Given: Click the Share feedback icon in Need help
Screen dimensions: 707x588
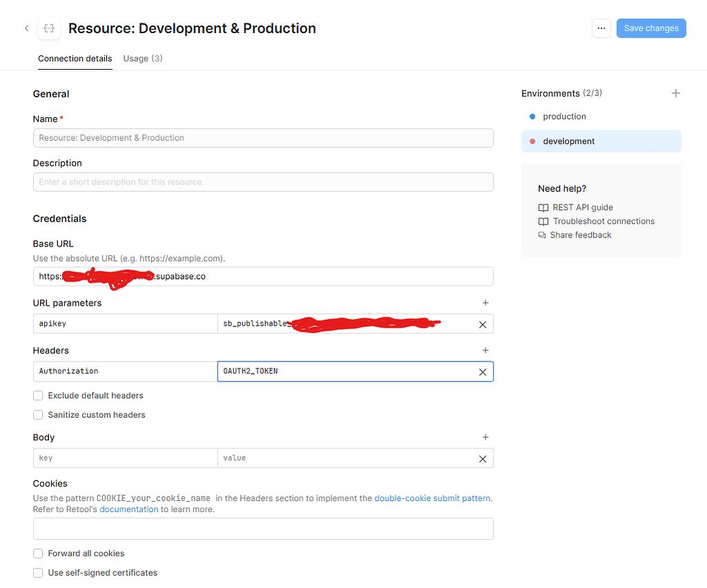Looking at the screenshot, I should [x=543, y=235].
